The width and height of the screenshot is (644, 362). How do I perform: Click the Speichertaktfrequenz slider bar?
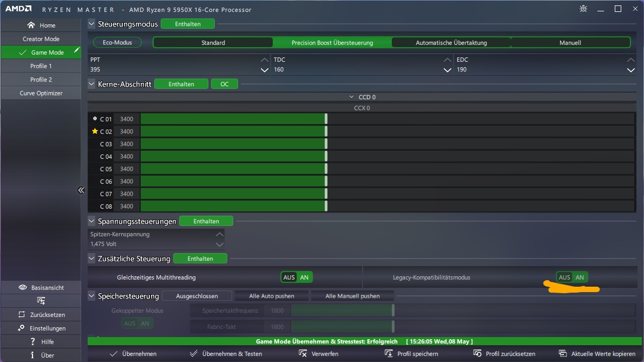pos(463,311)
